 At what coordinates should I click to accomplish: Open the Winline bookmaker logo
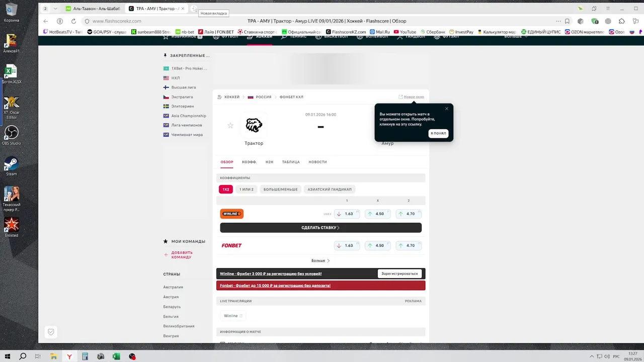pyautogui.click(x=231, y=214)
